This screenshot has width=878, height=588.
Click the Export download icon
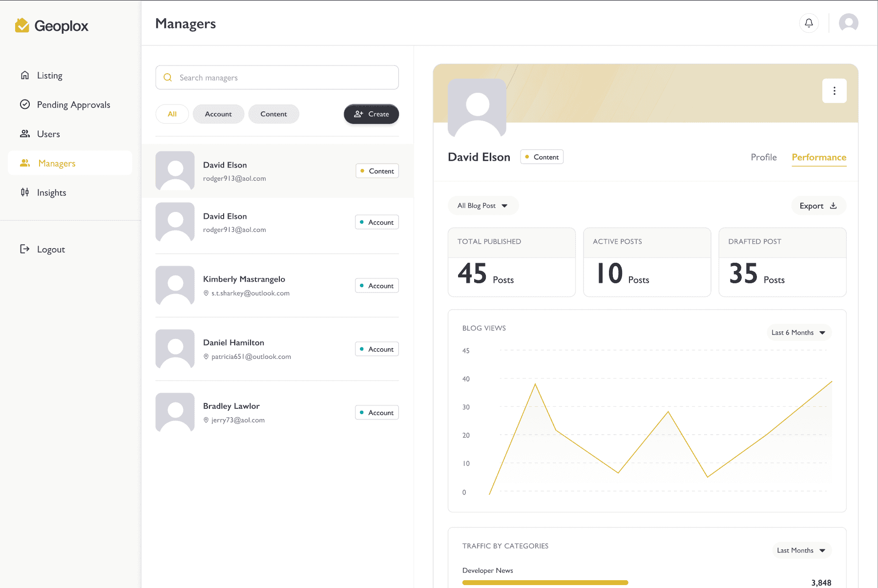point(834,206)
